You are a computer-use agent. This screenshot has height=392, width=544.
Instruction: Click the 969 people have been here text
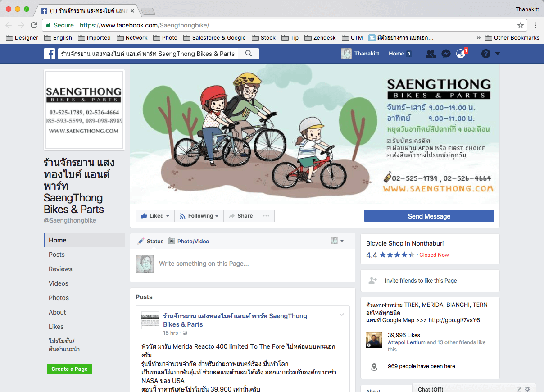click(x=421, y=366)
